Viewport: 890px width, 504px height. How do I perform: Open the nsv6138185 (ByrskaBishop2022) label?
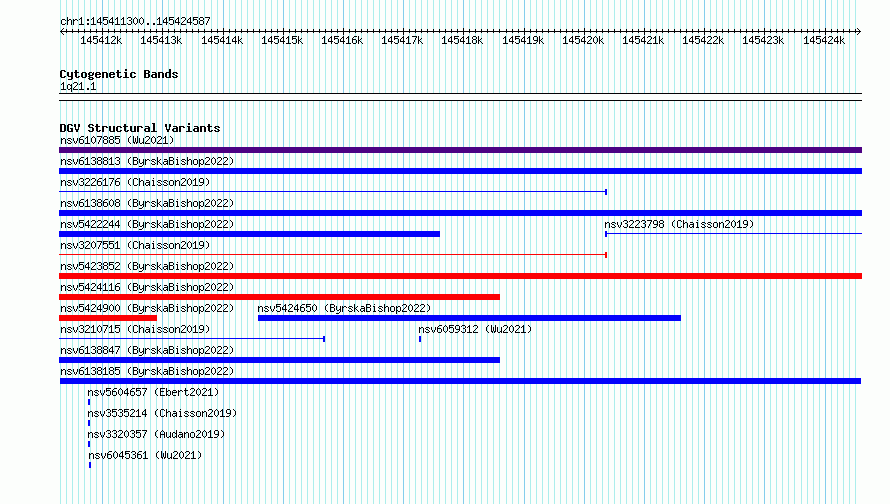click(x=147, y=371)
